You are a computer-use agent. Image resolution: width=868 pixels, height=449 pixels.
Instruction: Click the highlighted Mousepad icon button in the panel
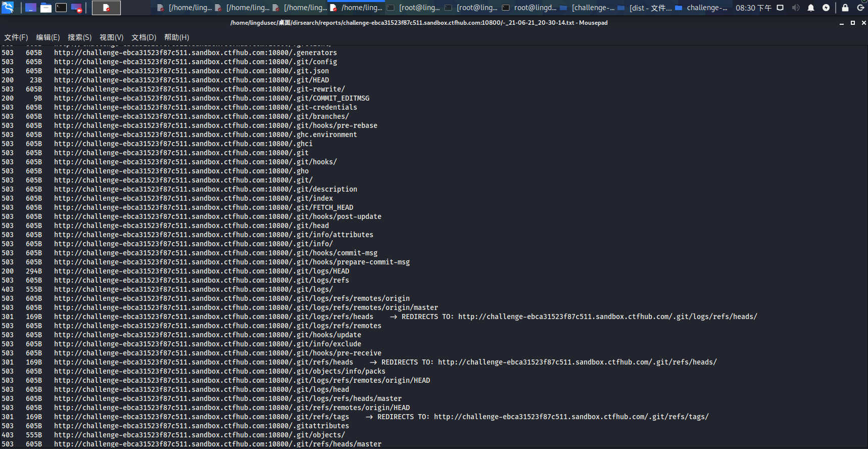point(106,8)
